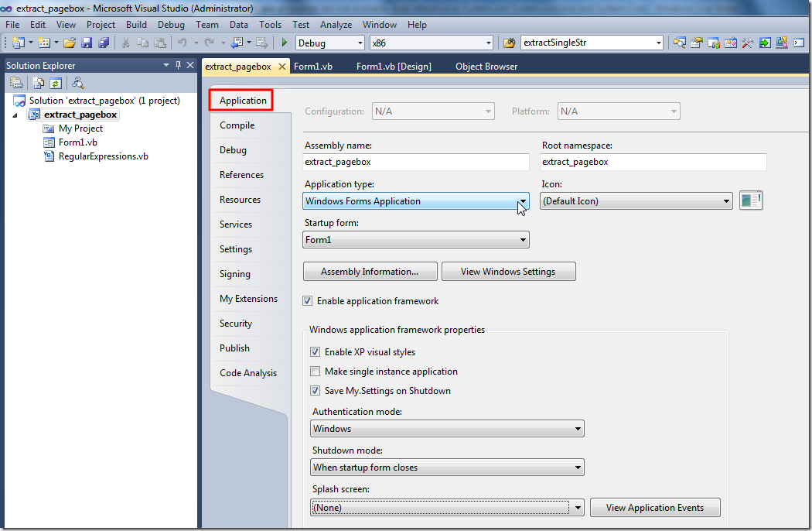812x531 pixels.
Task: Click Show All Files in Solution Explorer
Action: pos(38,83)
